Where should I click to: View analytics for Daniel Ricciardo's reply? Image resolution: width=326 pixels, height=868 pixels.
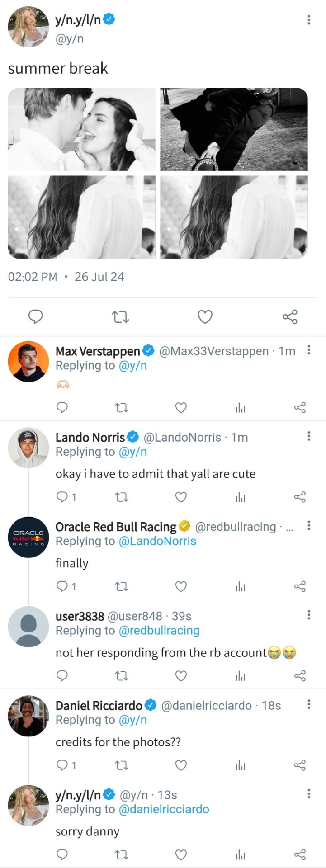coord(240,765)
